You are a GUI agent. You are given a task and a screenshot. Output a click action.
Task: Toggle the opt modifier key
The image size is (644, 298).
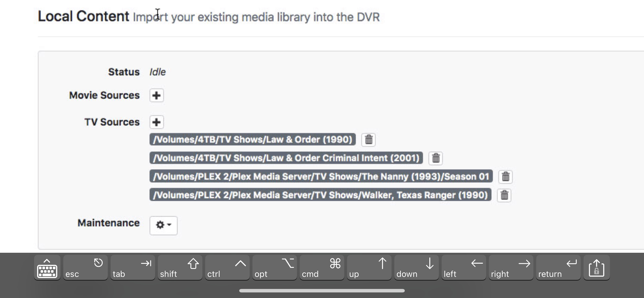point(274,268)
